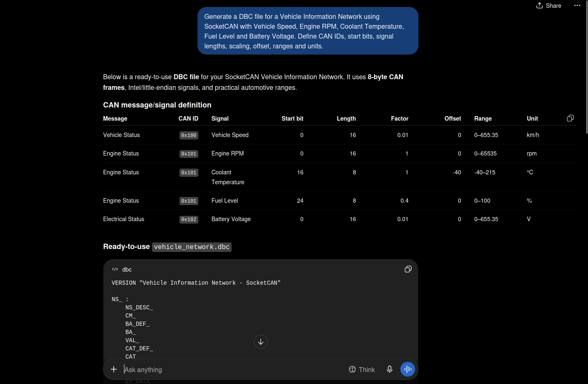Copy the CAN signal definition table
This screenshot has width=588, height=384.
pyautogui.click(x=570, y=118)
